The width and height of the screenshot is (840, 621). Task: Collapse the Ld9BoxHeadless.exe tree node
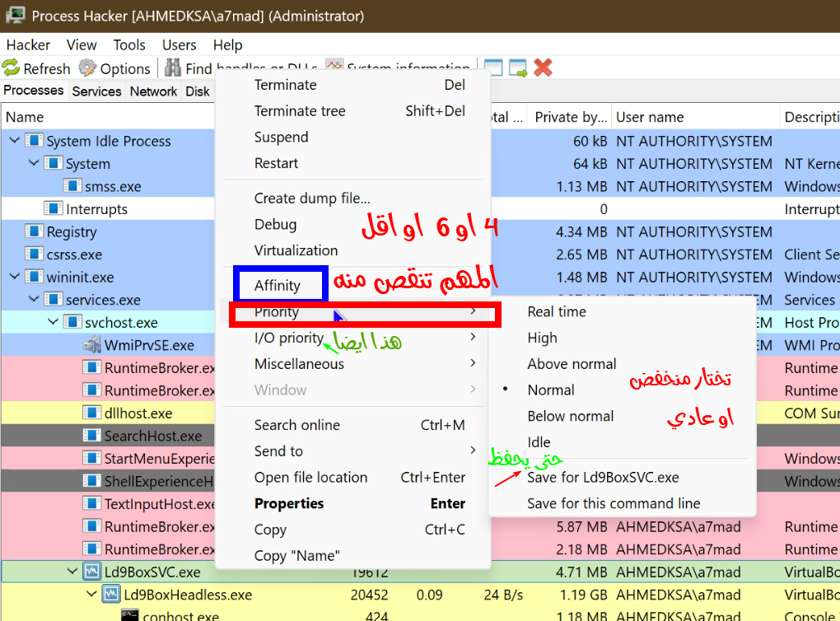click(91, 594)
